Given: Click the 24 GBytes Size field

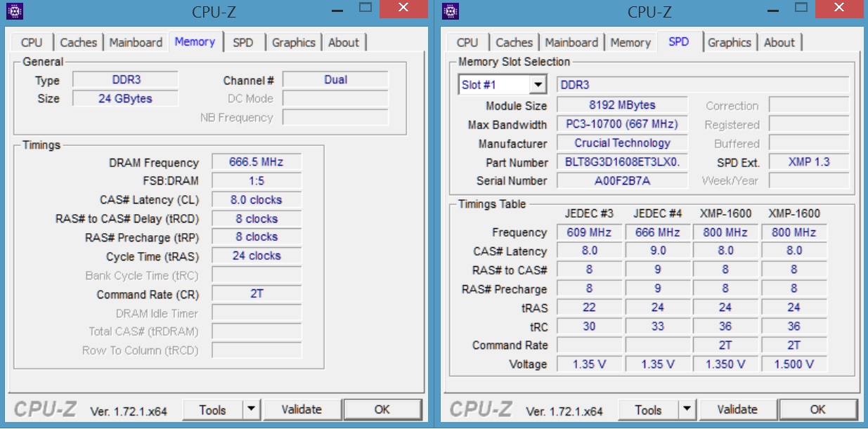Looking at the screenshot, I should [x=126, y=99].
